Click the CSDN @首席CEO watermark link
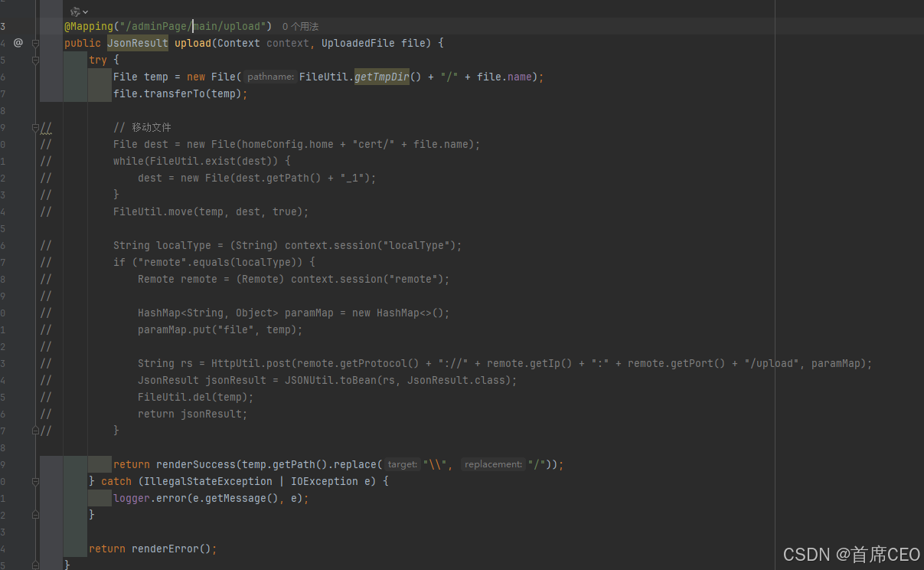Image resolution: width=924 pixels, height=570 pixels. tap(851, 554)
